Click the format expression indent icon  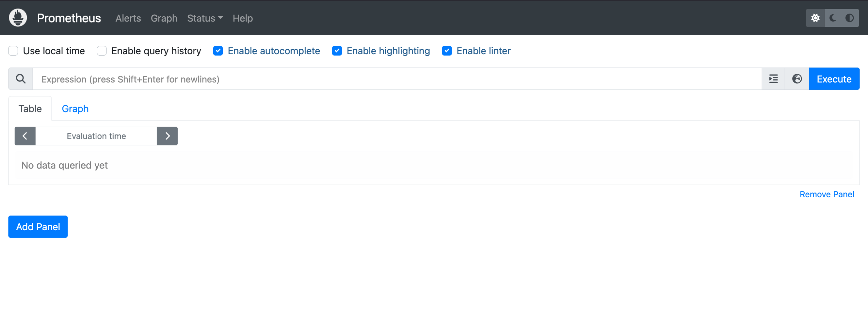coord(773,79)
